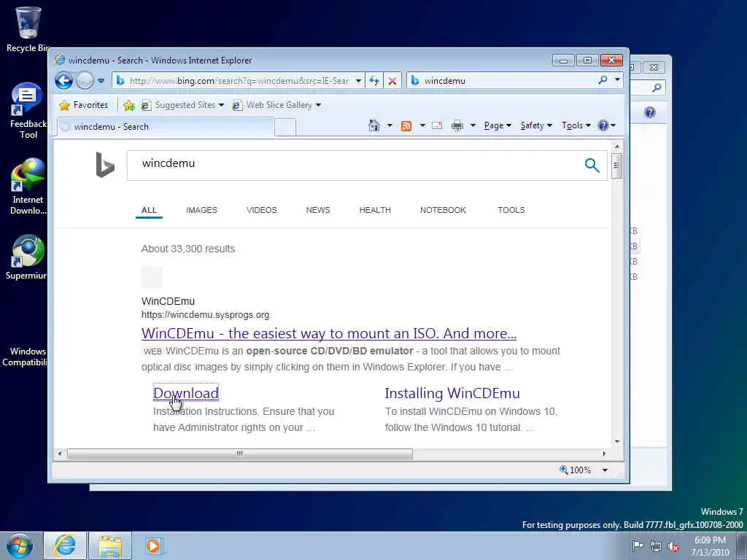The width and height of the screenshot is (747, 560).
Task: Open the Tools menu
Action: [x=576, y=125]
